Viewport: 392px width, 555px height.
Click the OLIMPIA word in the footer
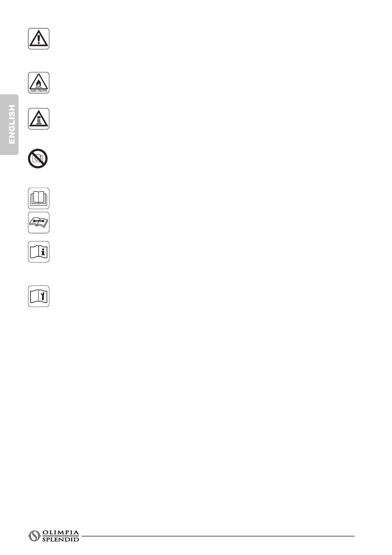coord(61,533)
